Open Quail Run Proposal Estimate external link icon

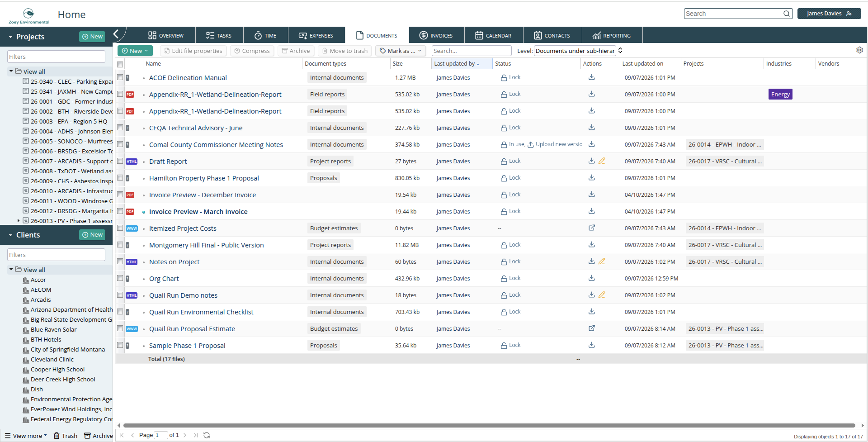(x=591, y=328)
